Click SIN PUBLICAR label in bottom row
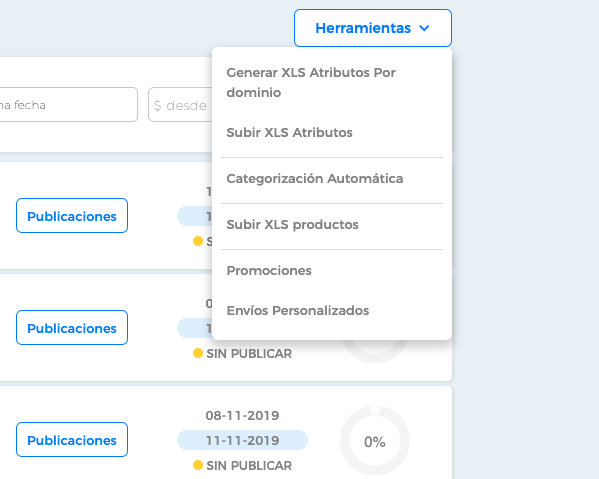 (x=249, y=466)
